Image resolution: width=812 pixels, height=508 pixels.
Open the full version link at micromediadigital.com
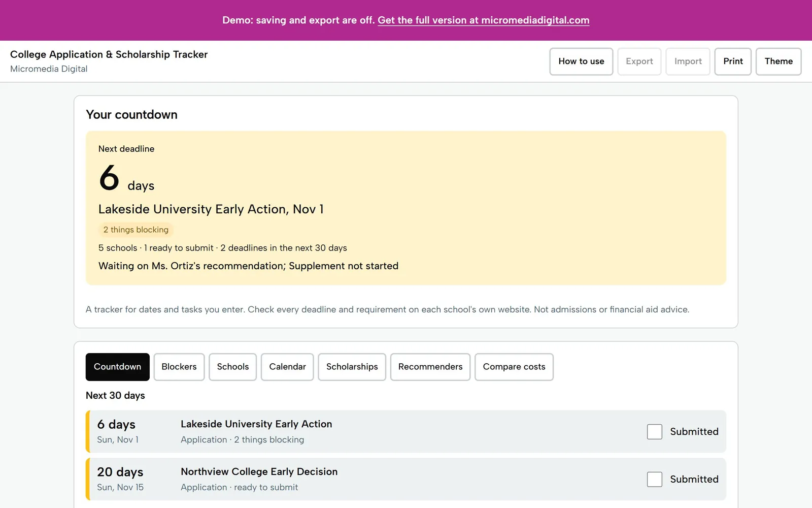(x=483, y=20)
